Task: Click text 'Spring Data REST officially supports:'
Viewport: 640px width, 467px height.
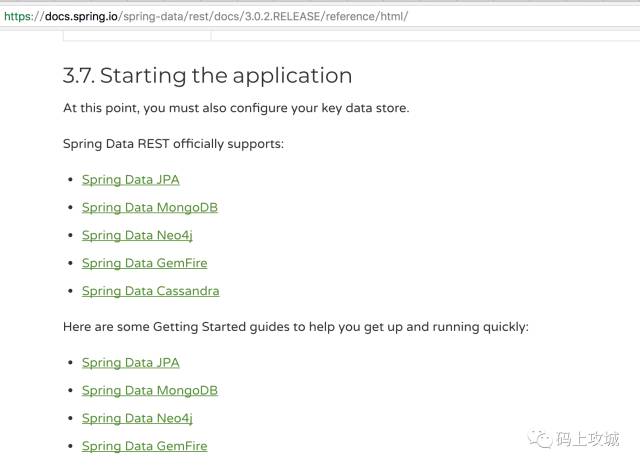Action: [x=173, y=144]
